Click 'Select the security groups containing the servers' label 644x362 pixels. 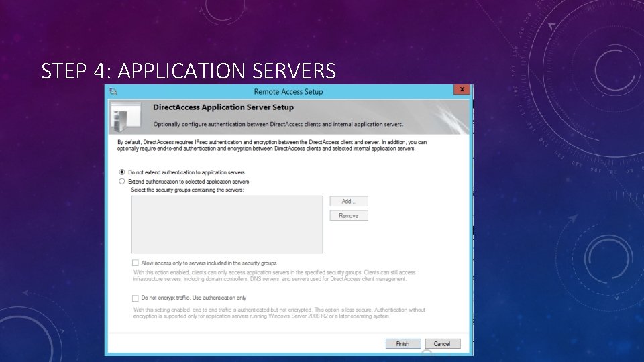187,190
